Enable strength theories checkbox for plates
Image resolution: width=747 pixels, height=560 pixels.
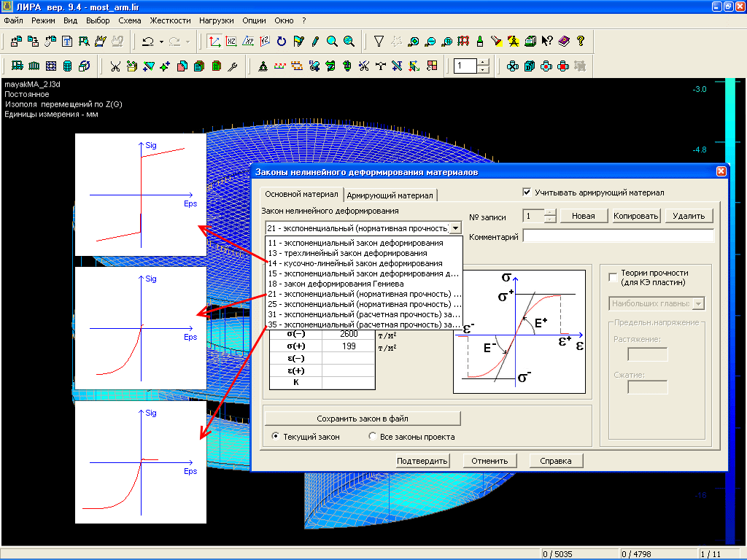point(613,278)
